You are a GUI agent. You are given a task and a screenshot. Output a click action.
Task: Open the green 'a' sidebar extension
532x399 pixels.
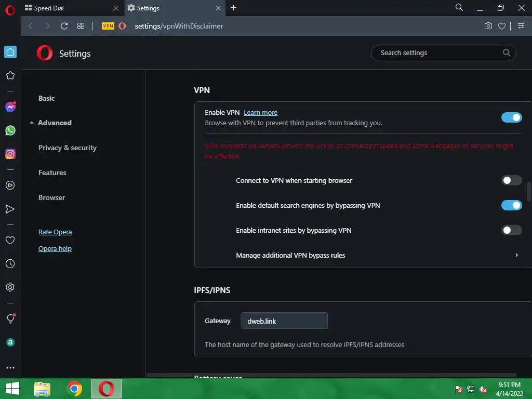coord(10,342)
